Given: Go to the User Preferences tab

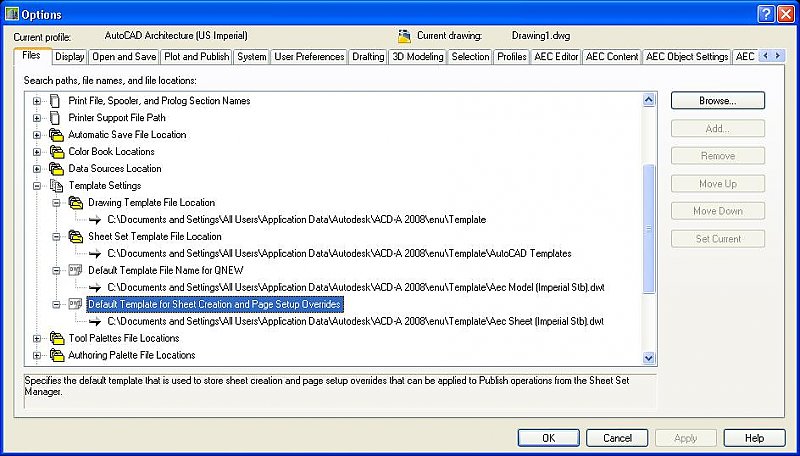Looking at the screenshot, I should click(309, 57).
